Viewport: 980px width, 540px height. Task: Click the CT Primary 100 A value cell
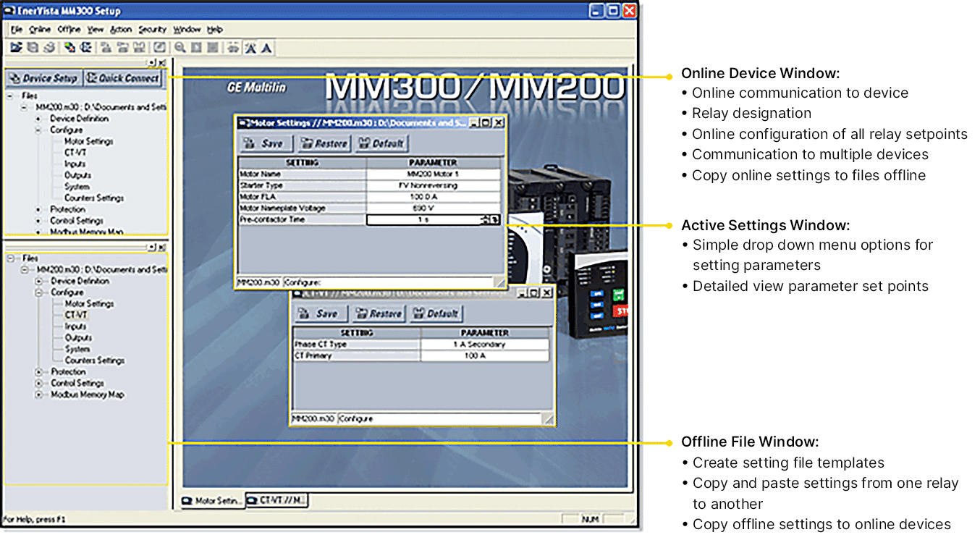(x=485, y=356)
